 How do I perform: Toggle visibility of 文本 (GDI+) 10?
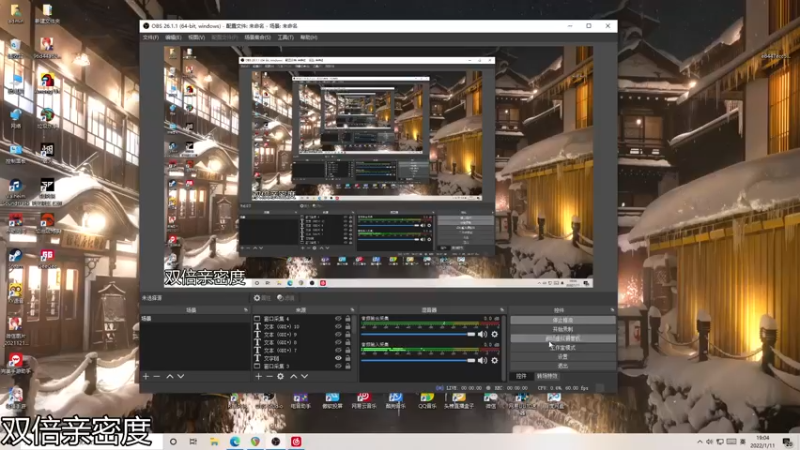pos(338,327)
